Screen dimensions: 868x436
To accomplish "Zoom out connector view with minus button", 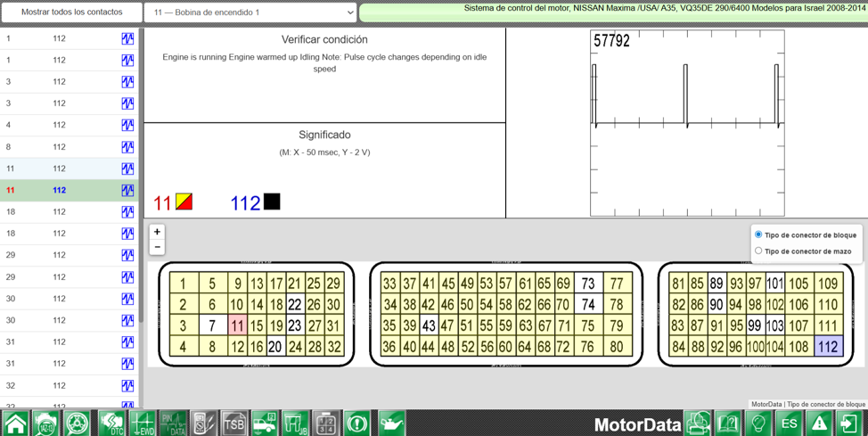I will [x=157, y=247].
